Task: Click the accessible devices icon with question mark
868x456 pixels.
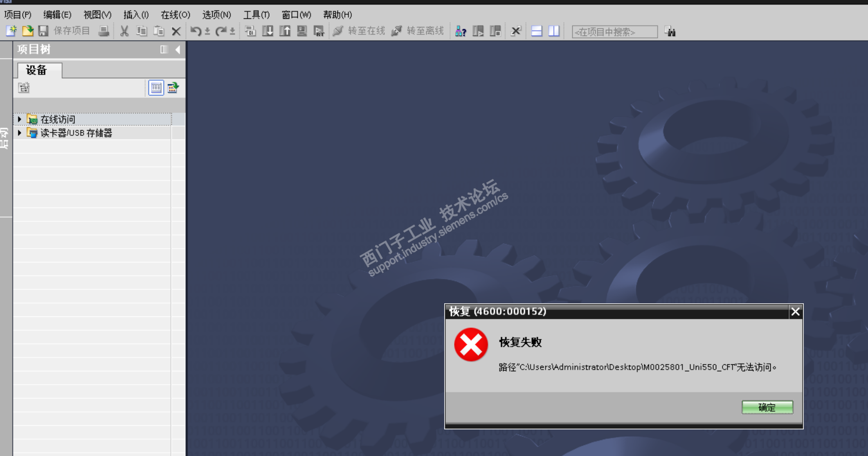Action: [461, 31]
